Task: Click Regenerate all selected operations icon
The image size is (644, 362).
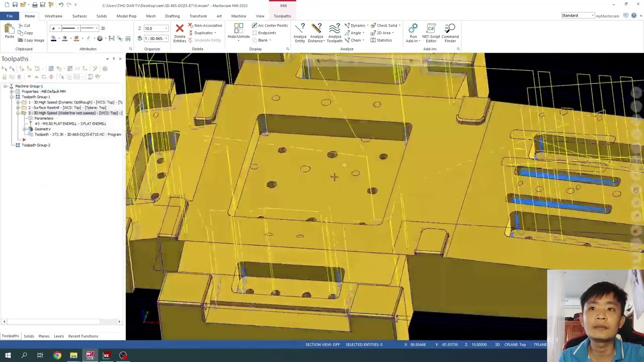Action: pyautogui.click(x=22, y=68)
